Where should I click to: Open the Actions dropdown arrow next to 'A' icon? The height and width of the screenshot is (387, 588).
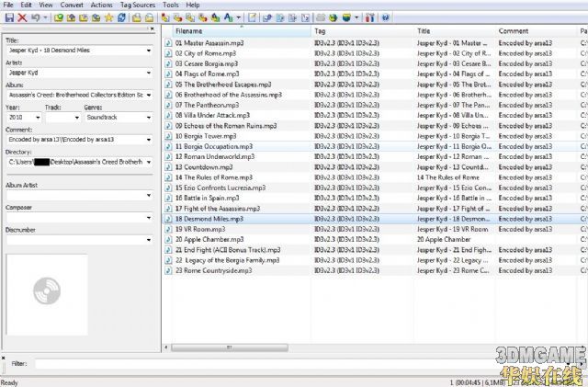click(238, 17)
